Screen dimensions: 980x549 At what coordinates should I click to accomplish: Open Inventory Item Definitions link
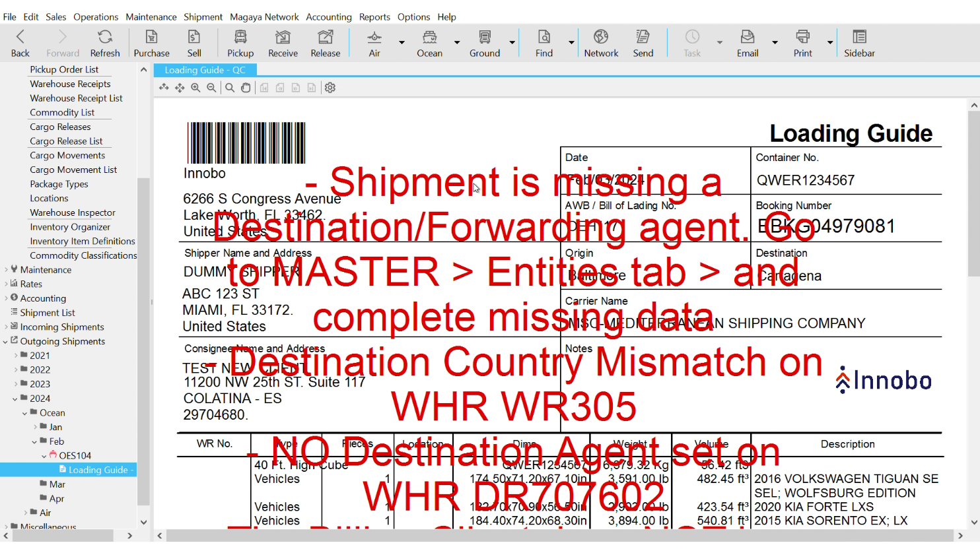(x=83, y=241)
